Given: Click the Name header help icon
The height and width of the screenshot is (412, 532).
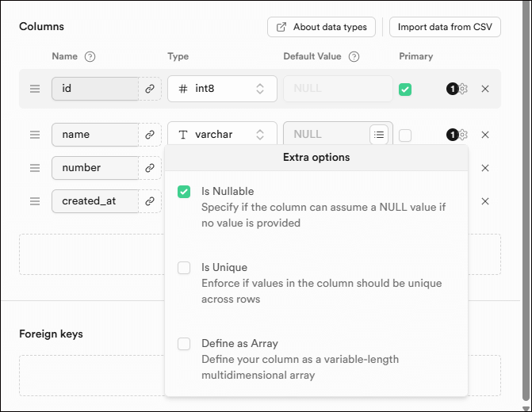Looking at the screenshot, I should [90, 57].
